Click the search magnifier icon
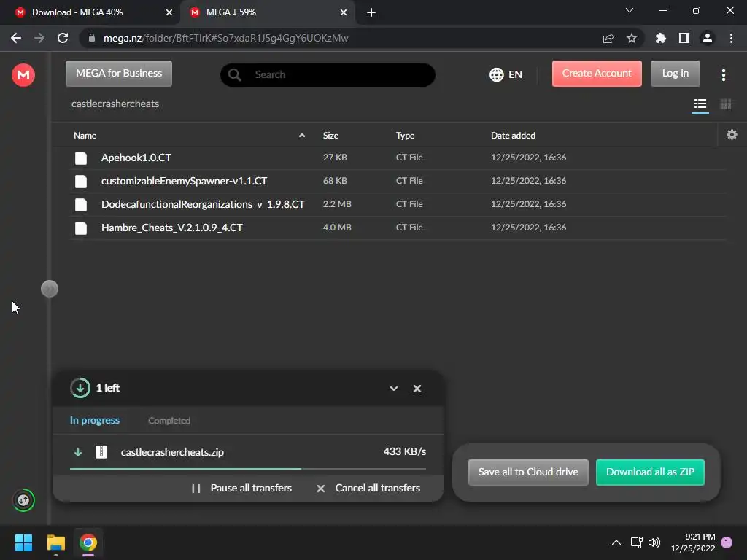Viewport: 747px width, 560px height. click(x=234, y=75)
